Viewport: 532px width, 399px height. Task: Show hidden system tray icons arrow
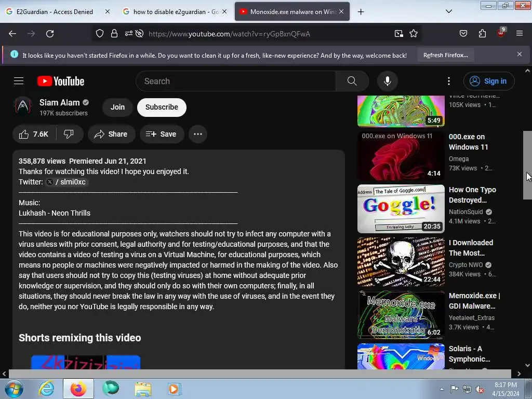click(442, 389)
